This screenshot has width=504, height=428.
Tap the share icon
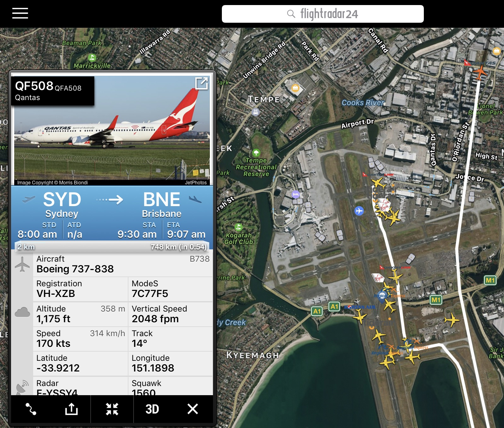pyautogui.click(x=71, y=409)
